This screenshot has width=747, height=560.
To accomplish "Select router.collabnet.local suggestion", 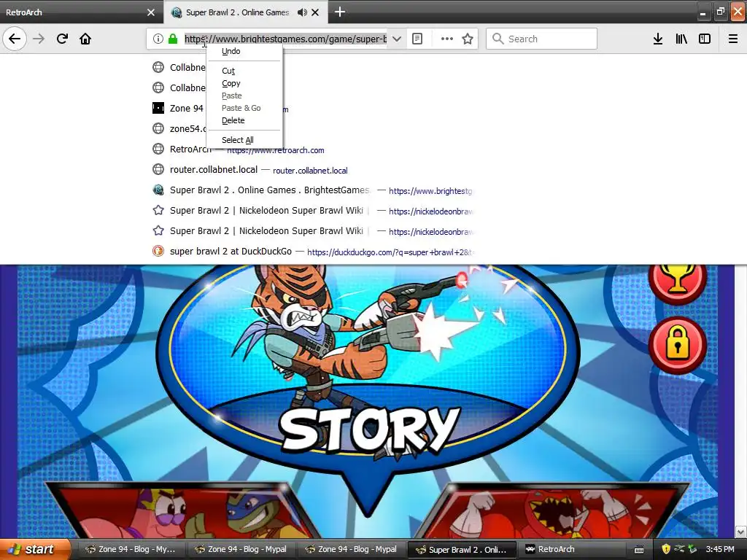I will click(x=312, y=169).
